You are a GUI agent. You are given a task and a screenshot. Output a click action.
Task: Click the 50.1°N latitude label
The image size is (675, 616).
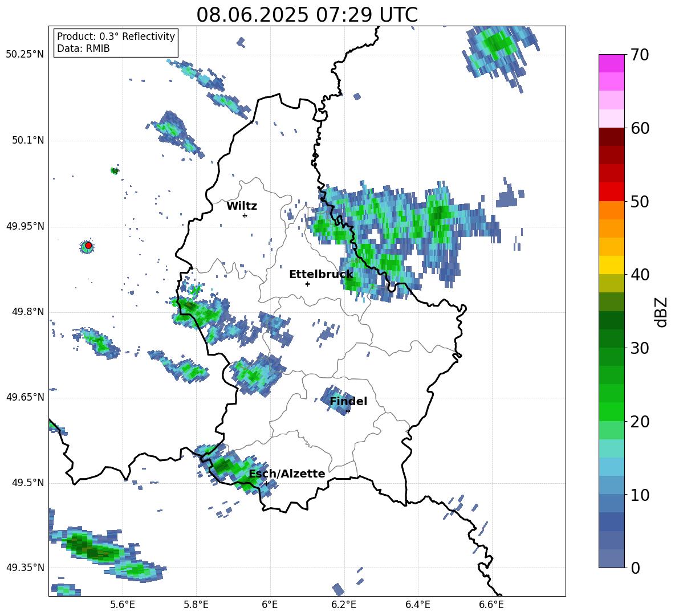tap(28, 141)
